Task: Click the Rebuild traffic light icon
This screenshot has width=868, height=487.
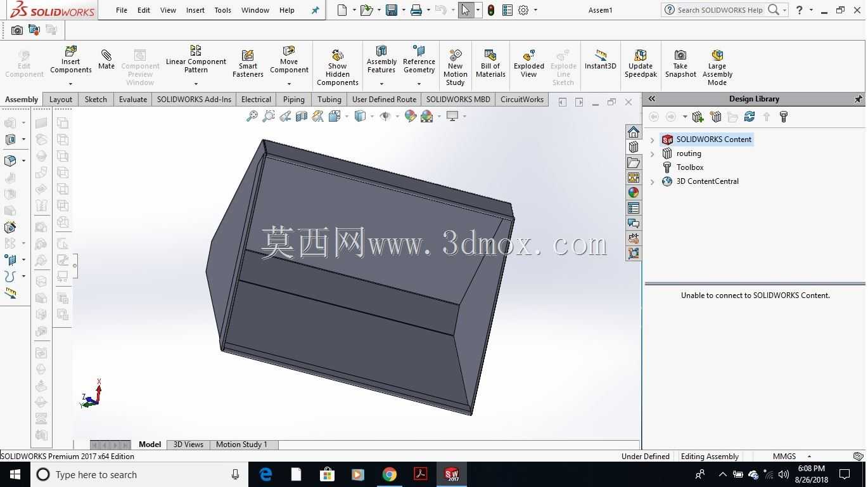Action: (491, 10)
